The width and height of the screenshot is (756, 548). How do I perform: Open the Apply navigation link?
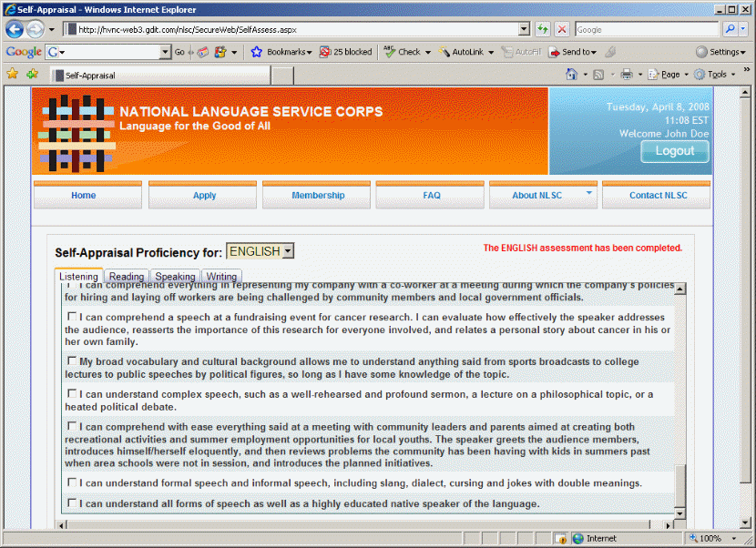coord(202,195)
